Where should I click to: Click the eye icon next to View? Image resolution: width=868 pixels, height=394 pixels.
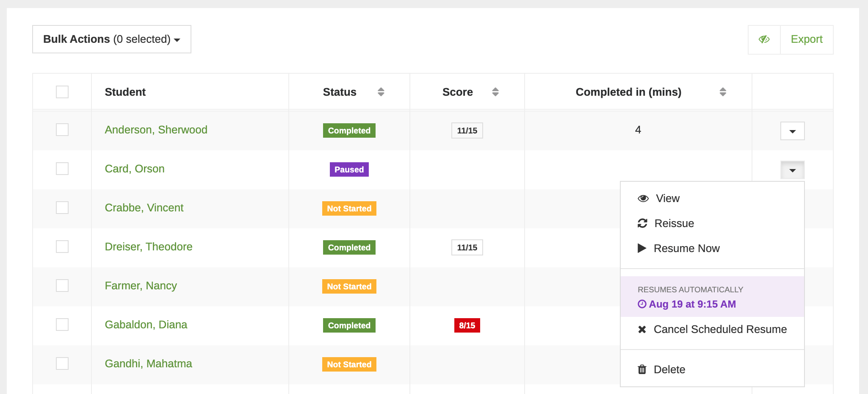click(x=643, y=198)
